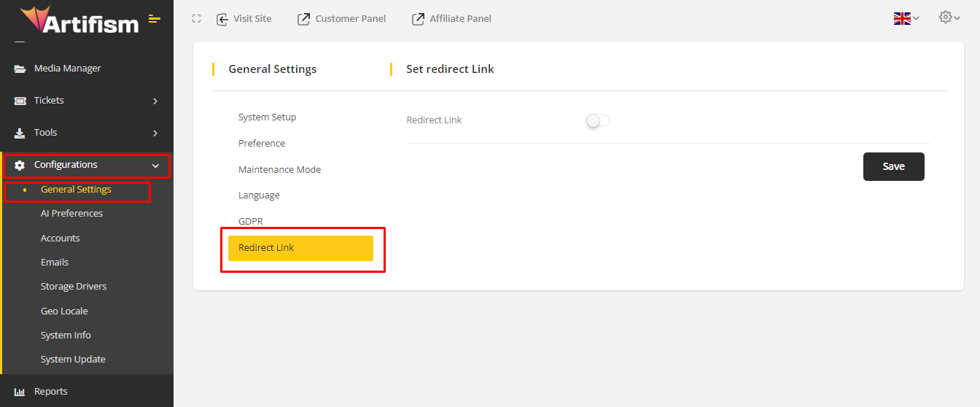Expand the Tools submenu arrow
Screen dimensions: 980x407
(x=155, y=133)
